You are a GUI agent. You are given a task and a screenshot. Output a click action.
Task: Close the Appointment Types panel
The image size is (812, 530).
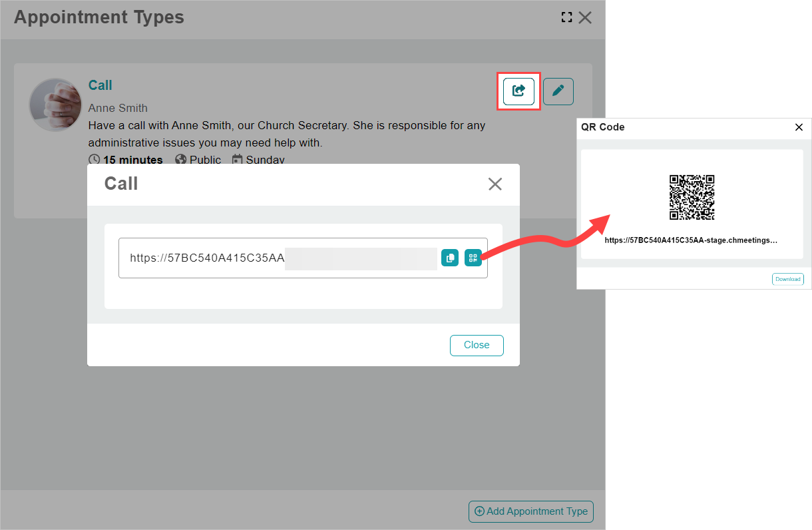[585, 18]
